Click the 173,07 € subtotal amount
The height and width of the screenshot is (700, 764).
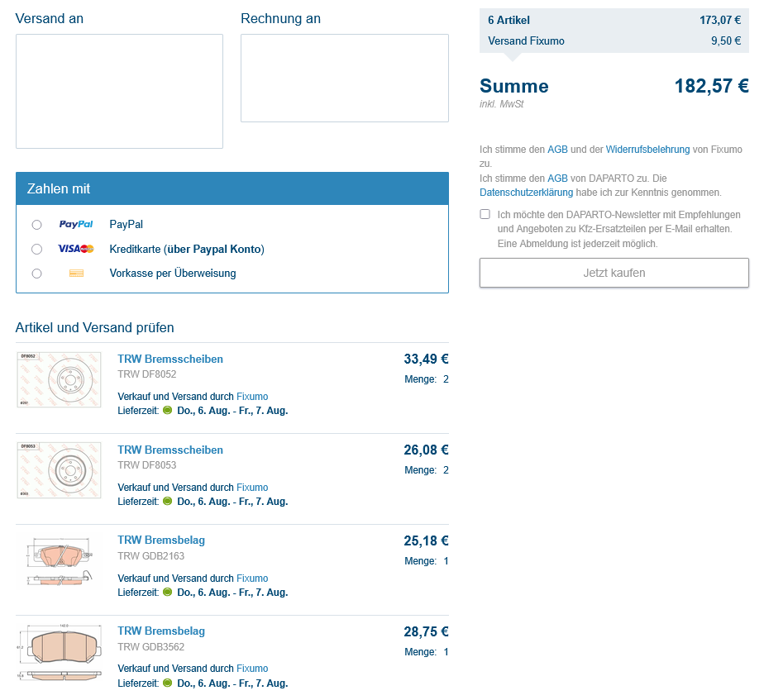720,20
